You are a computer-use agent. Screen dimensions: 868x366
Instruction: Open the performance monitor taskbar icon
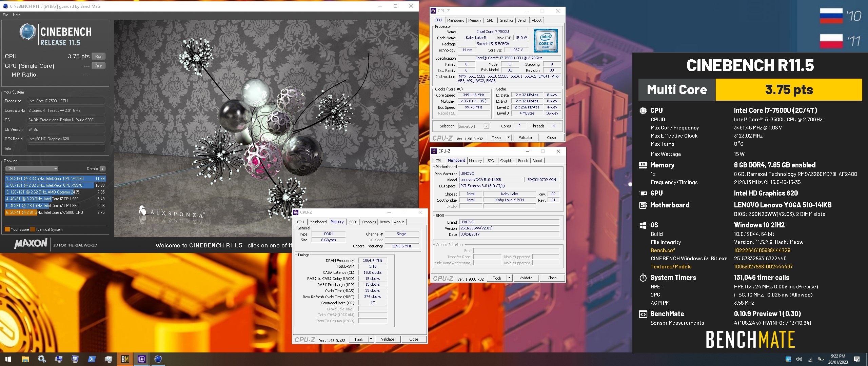click(x=108, y=359)
